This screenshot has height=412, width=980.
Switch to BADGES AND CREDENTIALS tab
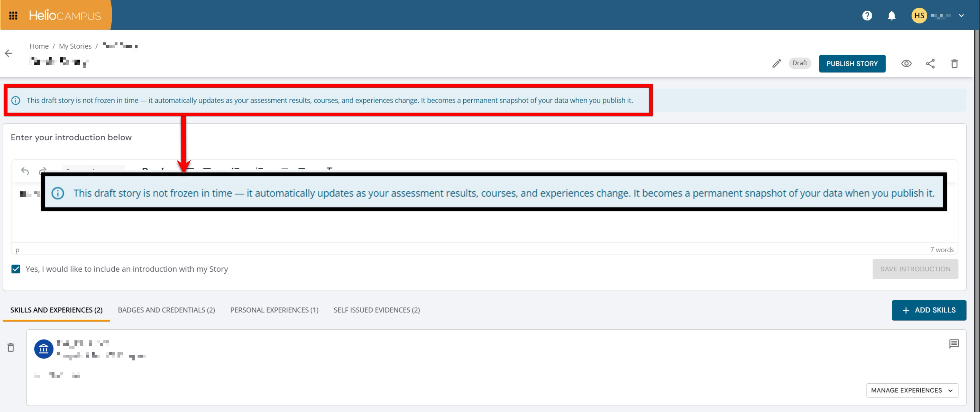click(166, 310)
